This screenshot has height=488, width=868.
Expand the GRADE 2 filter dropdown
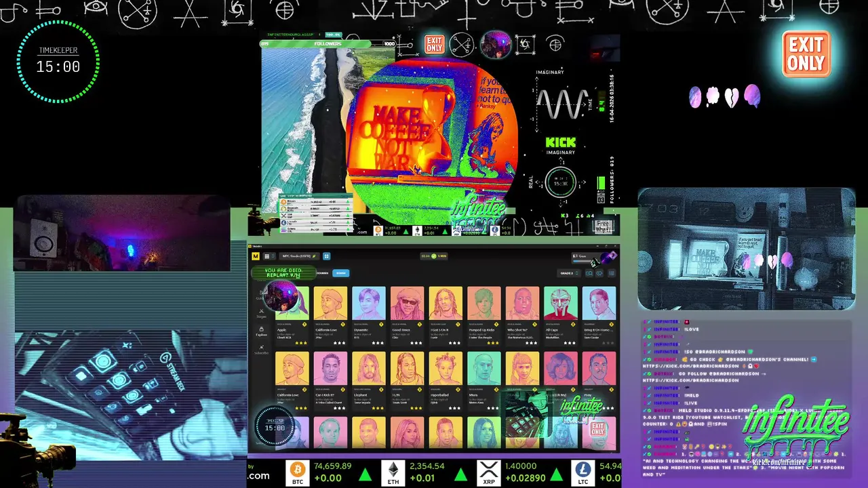[x=569, y=273]
